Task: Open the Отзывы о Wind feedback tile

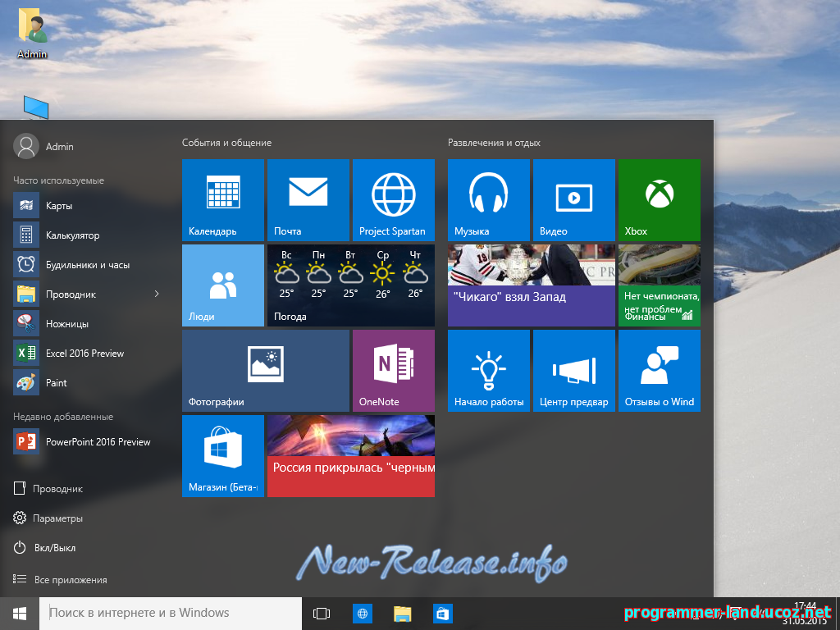Action: tap(659, 371)
